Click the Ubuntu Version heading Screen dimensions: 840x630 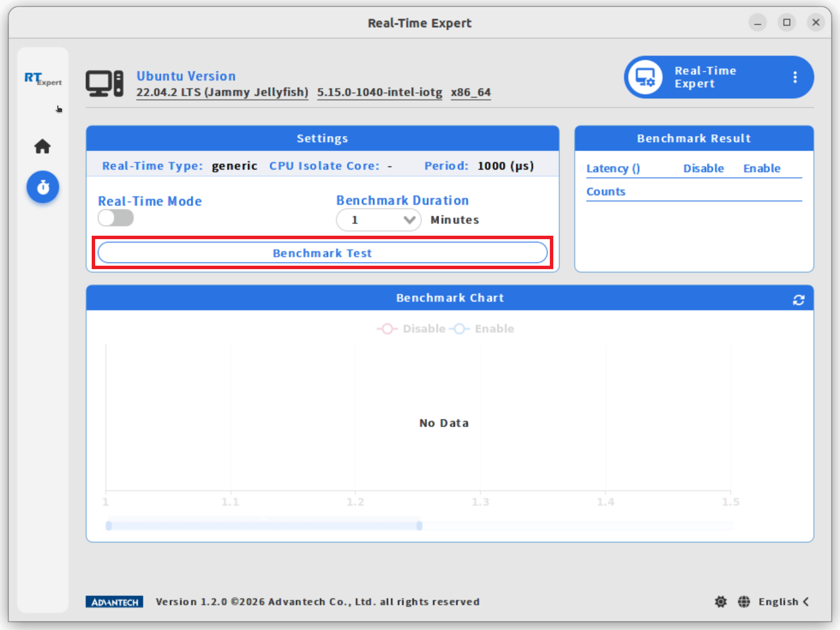point(186,76)
